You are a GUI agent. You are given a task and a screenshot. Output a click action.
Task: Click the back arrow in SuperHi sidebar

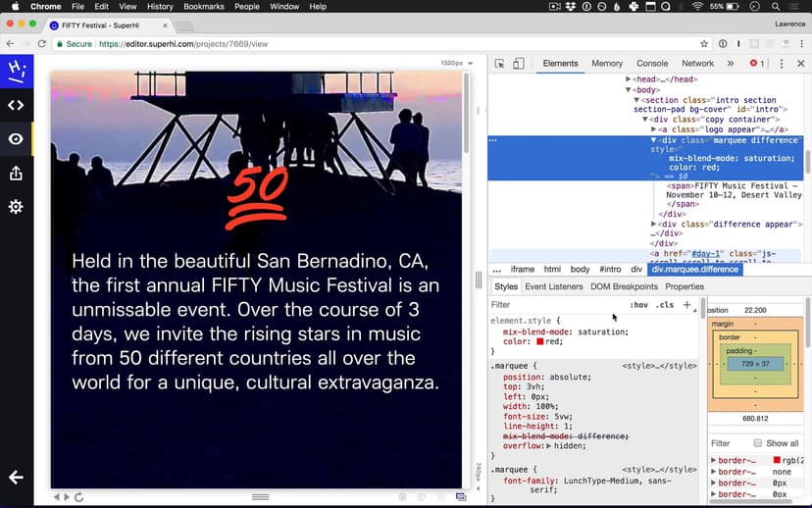point(16,478)
